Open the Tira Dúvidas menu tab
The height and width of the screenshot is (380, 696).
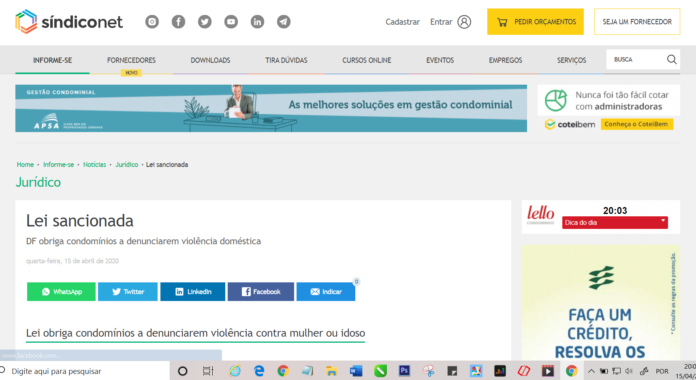[x=286, y=60]
